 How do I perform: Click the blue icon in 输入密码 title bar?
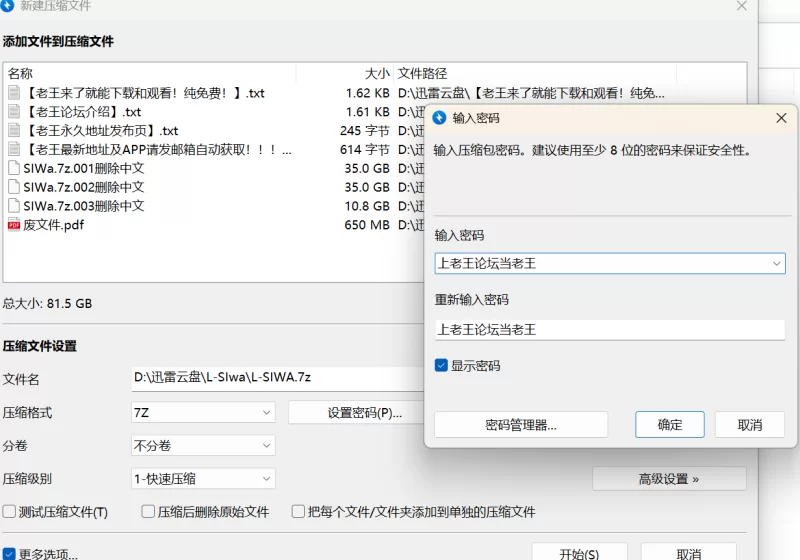pos(439,118)
